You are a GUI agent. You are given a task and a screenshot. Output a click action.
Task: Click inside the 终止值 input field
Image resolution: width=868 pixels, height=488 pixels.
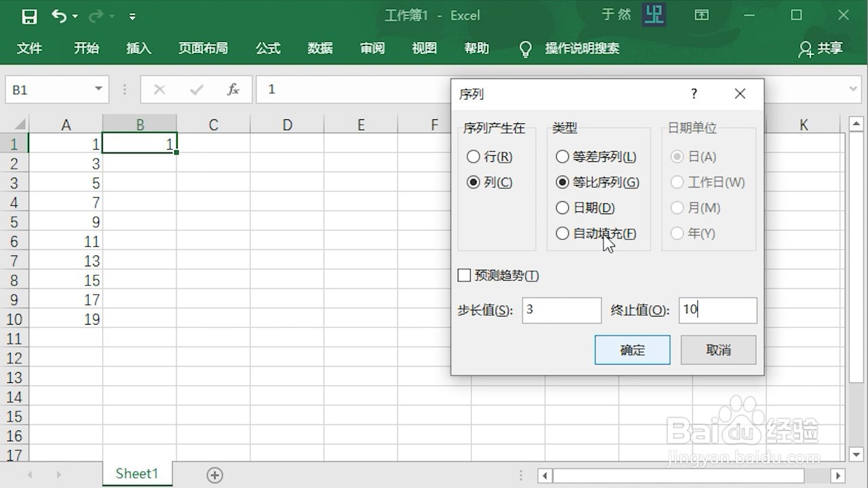(x=717, y=310)
